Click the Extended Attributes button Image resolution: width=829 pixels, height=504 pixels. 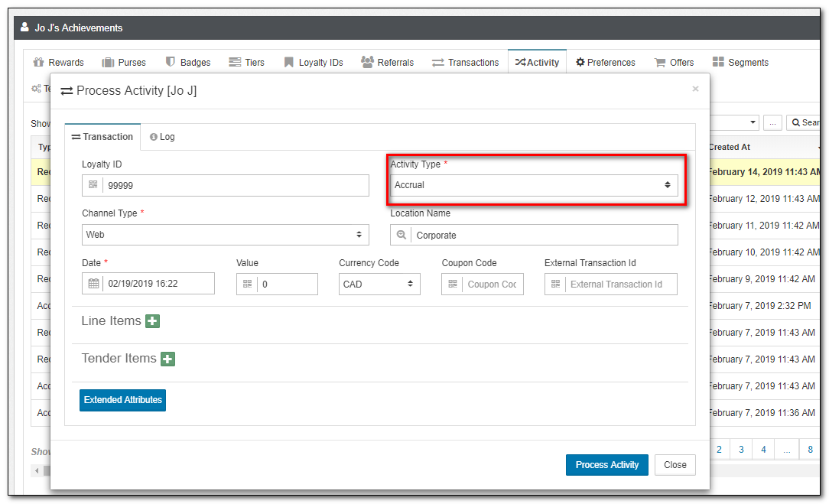tap(122, 400)
